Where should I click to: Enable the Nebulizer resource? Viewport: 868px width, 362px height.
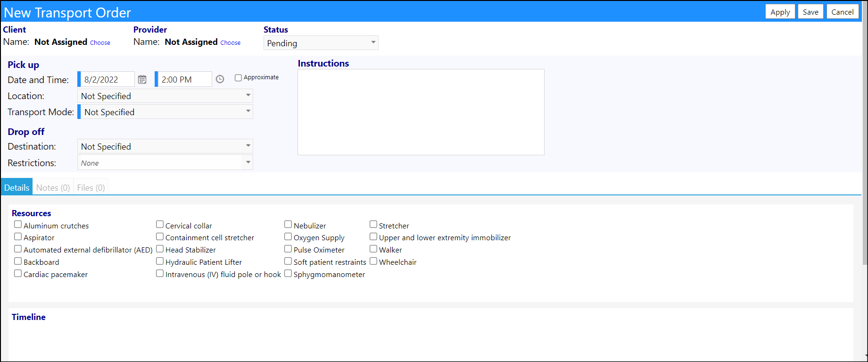(288, 224)
